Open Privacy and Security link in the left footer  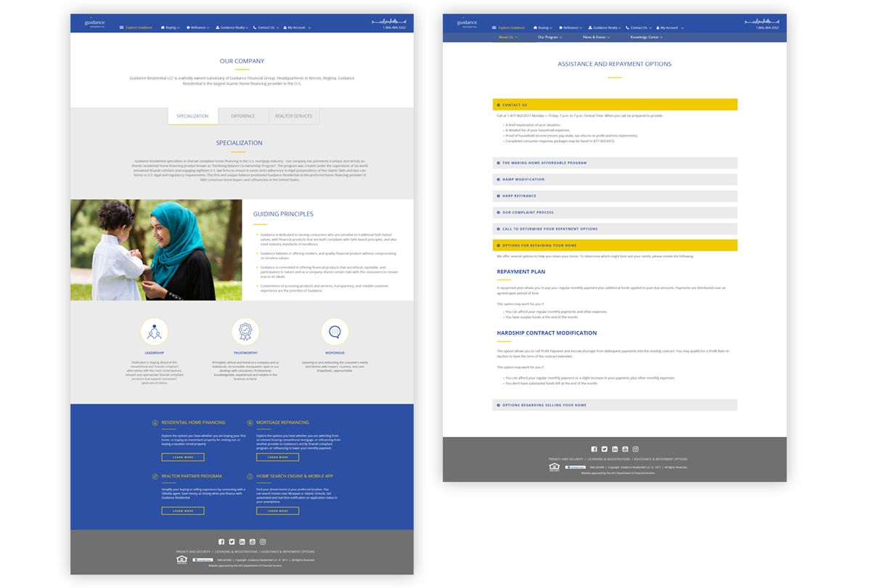[193, 552]
